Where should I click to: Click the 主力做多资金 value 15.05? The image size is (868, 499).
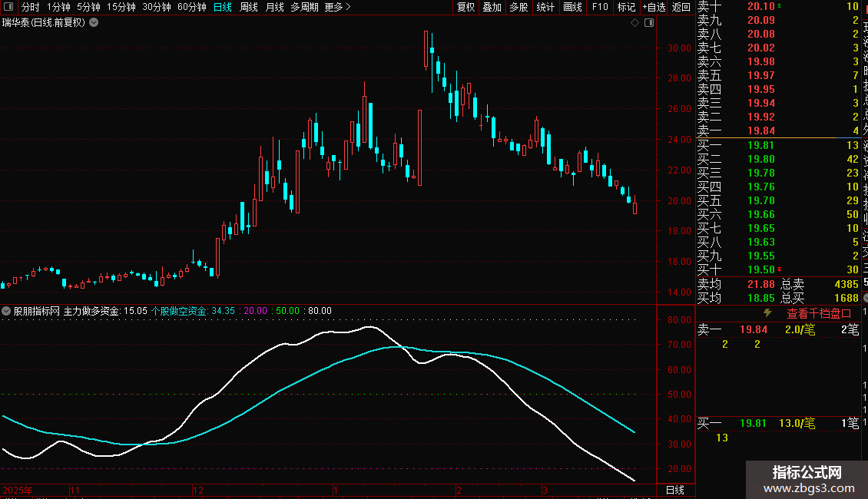click(135, 311)
